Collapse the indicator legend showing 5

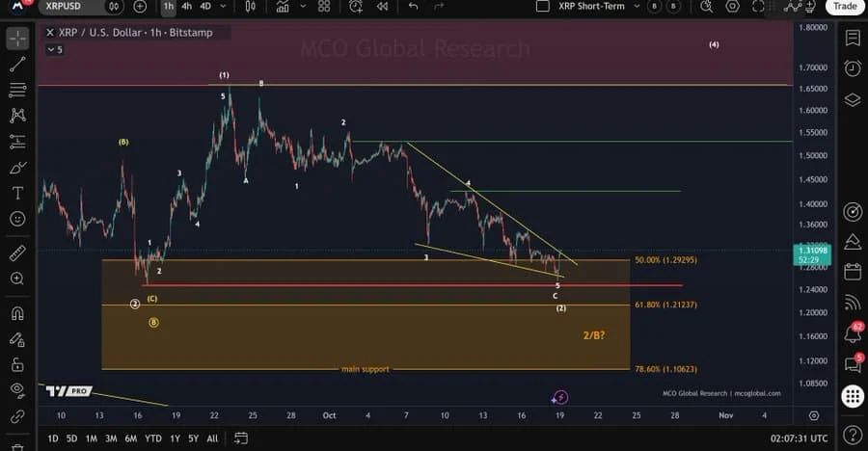pyautogui.click(x=55, y=50)
